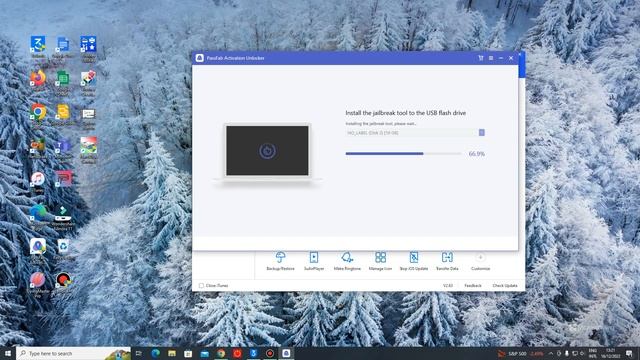Screen dimensions: 640x360
Task: Open Google Chrome from the taskbar
Action: (x=221, y=353)
